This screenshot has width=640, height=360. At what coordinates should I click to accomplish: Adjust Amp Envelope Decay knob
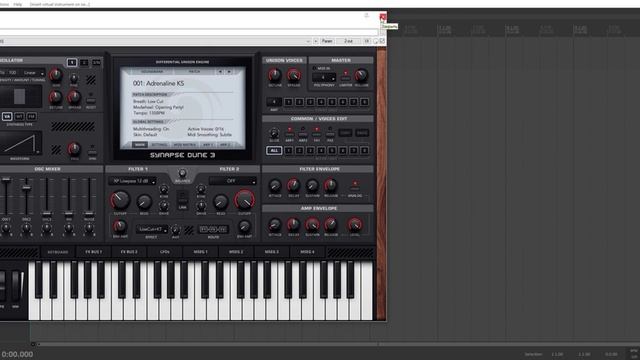pos(293,225)
